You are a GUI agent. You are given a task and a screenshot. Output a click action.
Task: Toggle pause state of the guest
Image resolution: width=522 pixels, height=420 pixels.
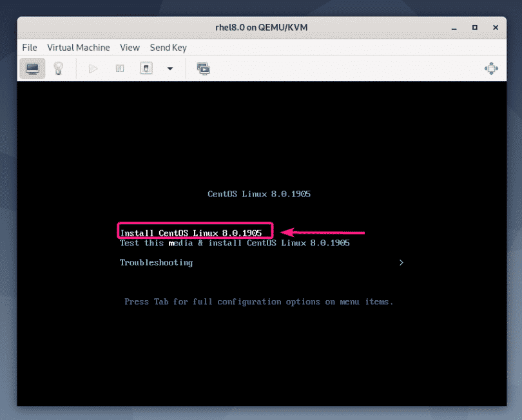[x=119, y=68]
